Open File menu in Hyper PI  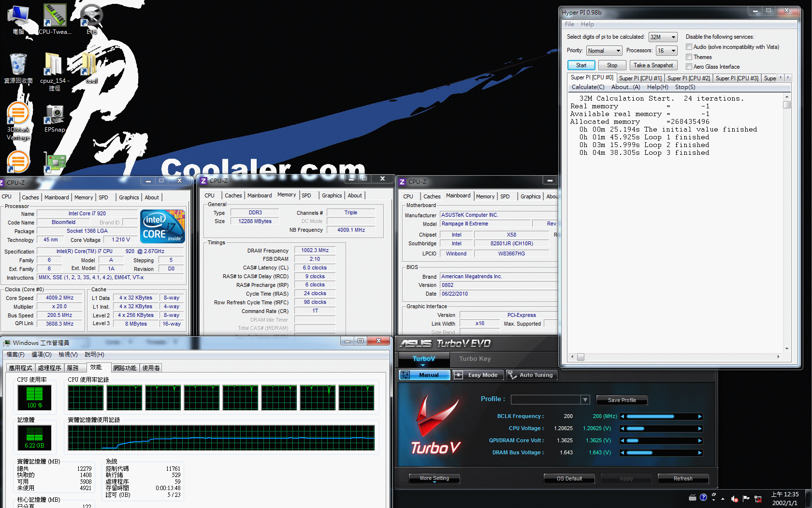click(x=570, y=24)
